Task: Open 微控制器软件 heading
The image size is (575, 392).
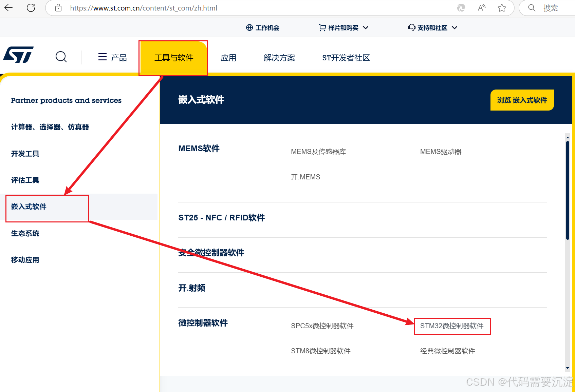Action: point(203,323)
